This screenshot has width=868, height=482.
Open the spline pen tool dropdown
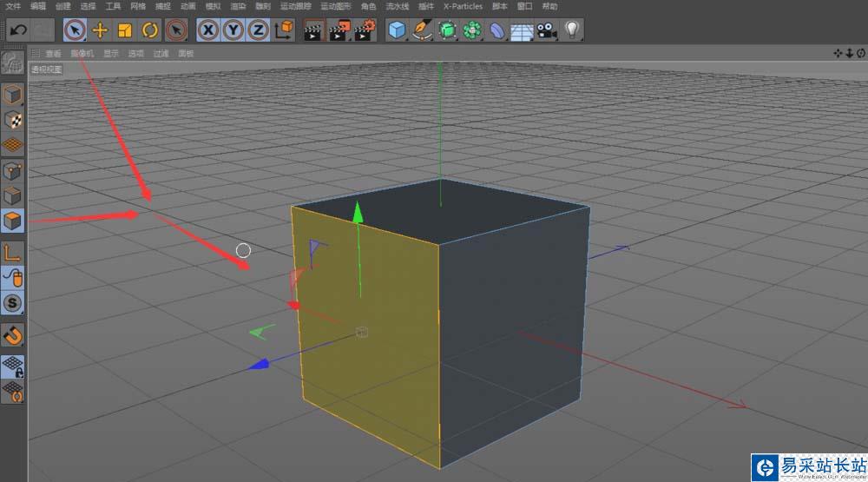pyautogui.click(x=423, y=30)
